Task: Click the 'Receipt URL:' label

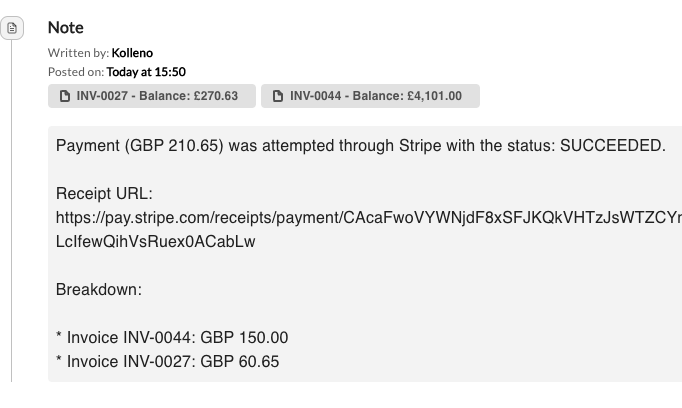Action: tap(104, 194)
